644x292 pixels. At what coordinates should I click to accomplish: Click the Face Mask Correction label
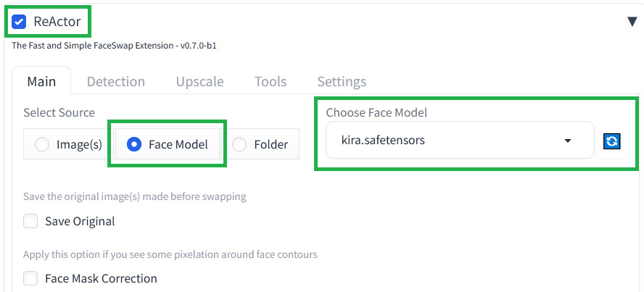coord(101,278)
